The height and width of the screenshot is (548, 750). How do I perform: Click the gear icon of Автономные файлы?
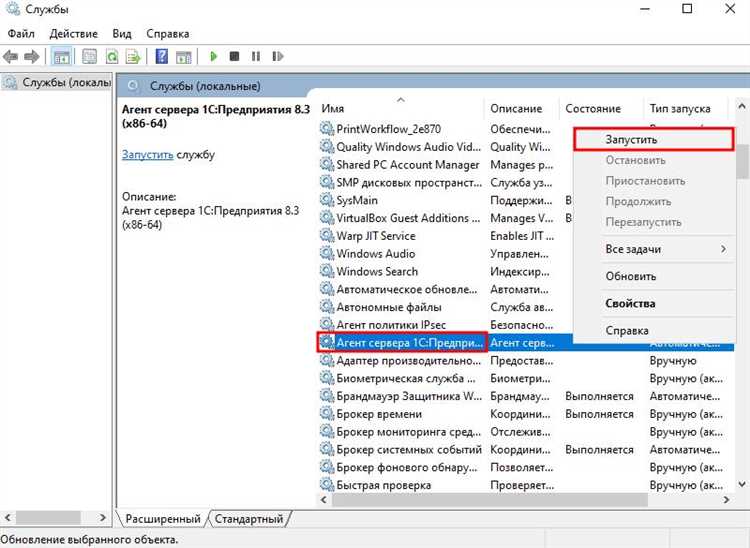tap(327, 307)
